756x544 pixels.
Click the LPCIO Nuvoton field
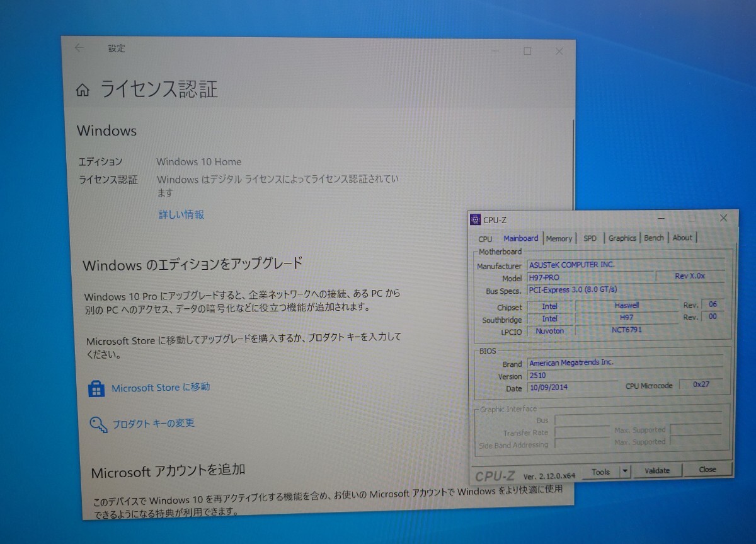pyautogui.click(x=549, y=331)
